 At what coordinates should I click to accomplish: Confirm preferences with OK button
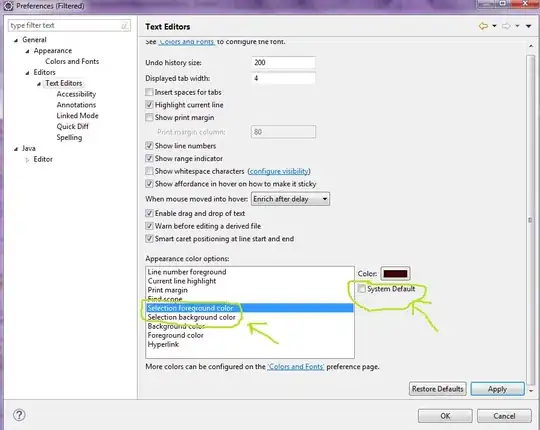pos(445,416)
